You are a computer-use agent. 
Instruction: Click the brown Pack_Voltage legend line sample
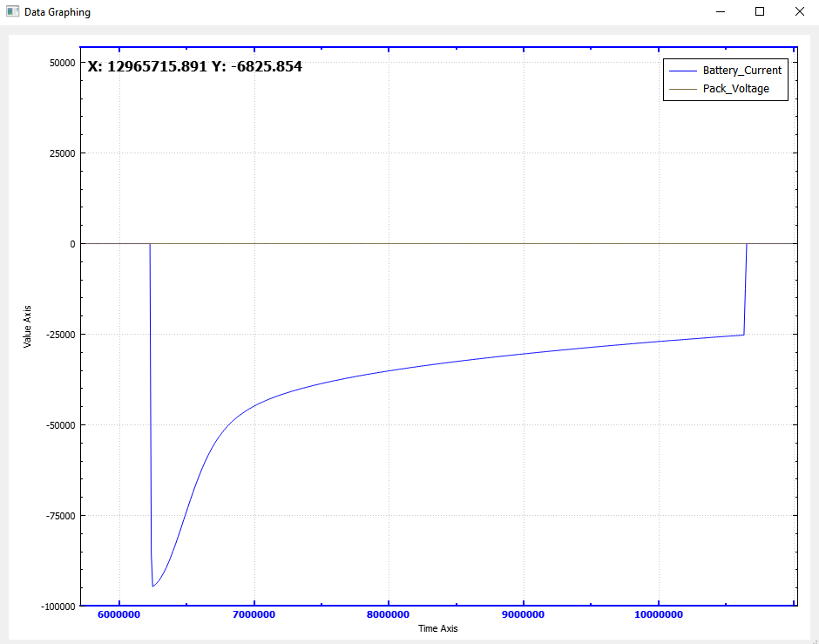click(x=682, y=89)
